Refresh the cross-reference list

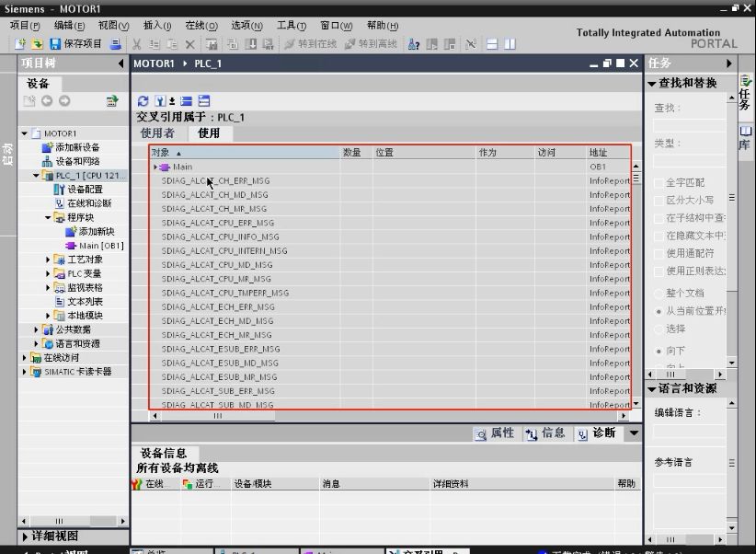[x=143, y=101]
